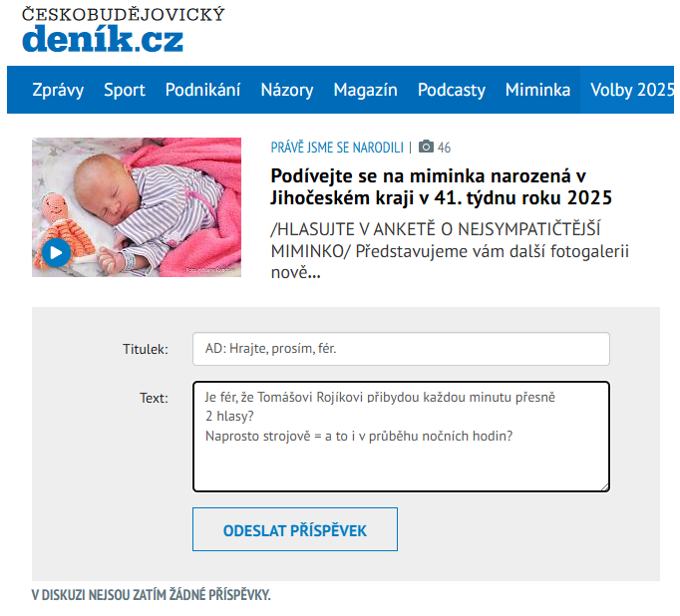The width and height of the screenshot is (680, 616).
Task: Click into the Titulek input field
Action: point(401,349)
